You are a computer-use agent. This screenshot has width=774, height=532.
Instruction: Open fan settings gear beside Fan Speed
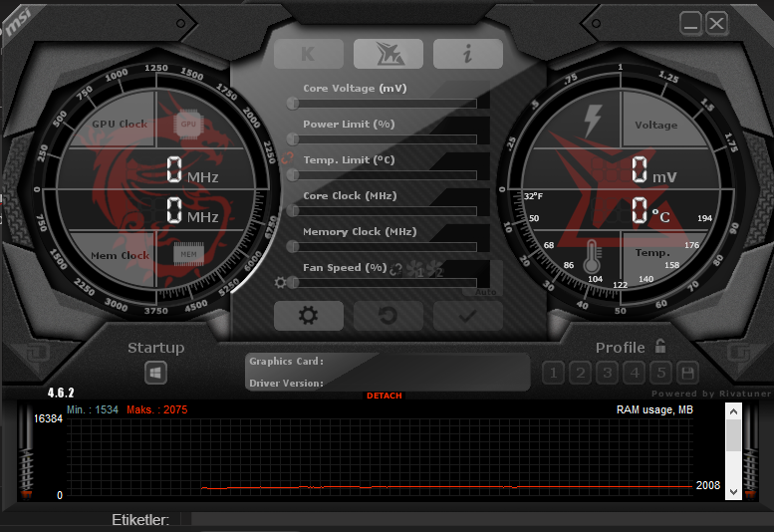280,283
